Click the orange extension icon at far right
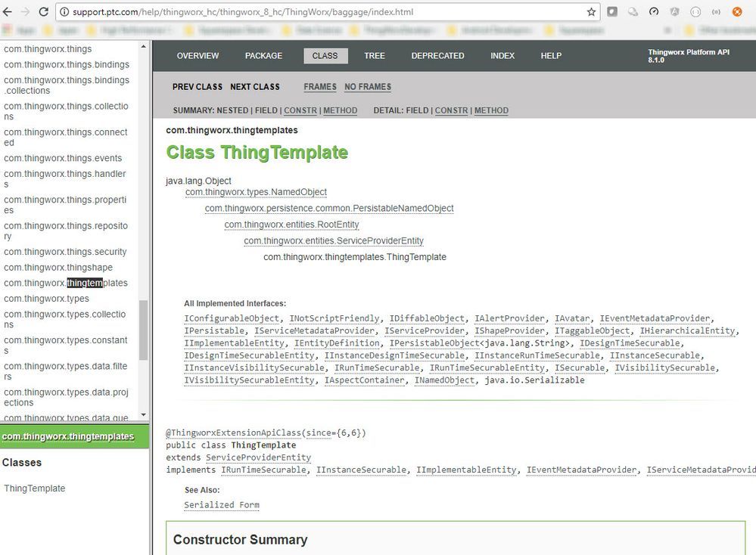 pos(737,12)
